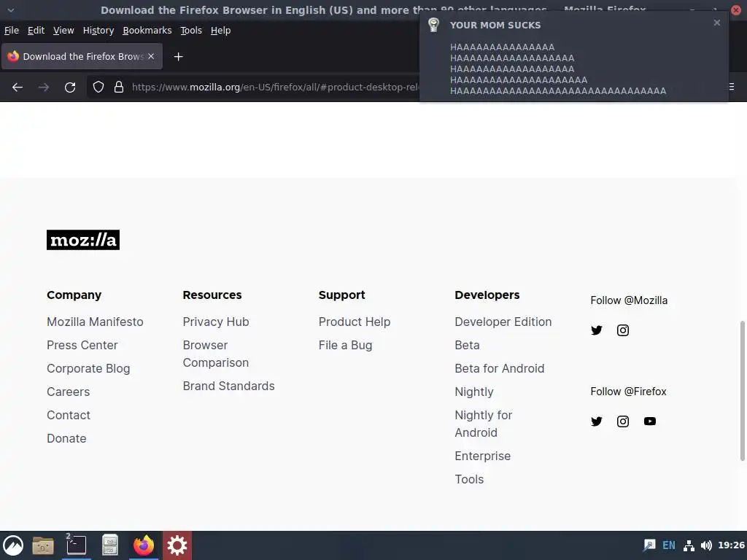The width and height of the screenshot is (747, 560).
Task: Open the Enterprise link
Action: 483,456
